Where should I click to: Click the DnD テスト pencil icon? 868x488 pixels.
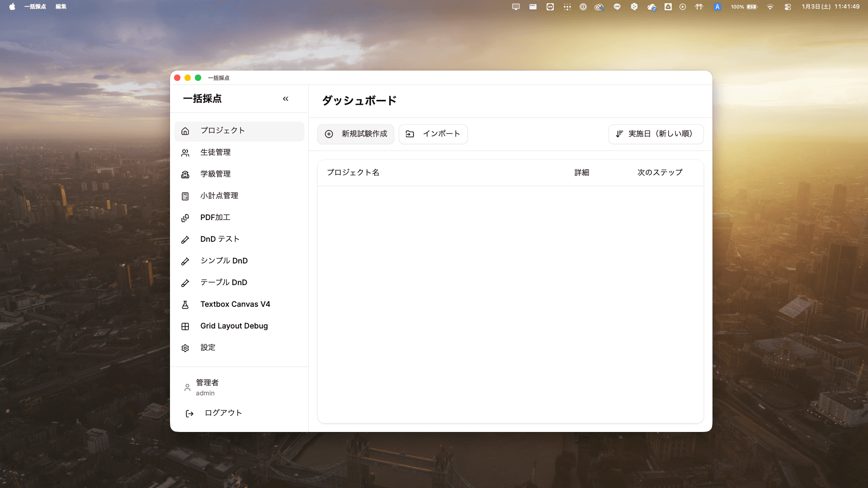[x=185, y=239]
